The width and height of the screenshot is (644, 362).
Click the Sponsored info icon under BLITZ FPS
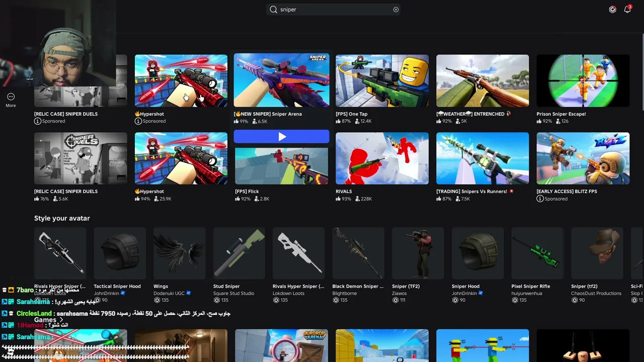540,199
